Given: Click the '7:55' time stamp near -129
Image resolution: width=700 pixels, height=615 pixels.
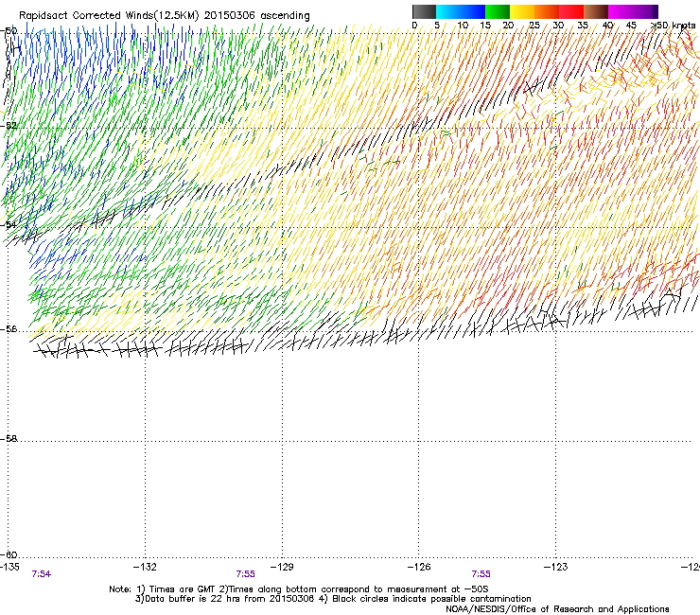Looking at the screenshot, I should pyautogui.click(x=246, y=574).
